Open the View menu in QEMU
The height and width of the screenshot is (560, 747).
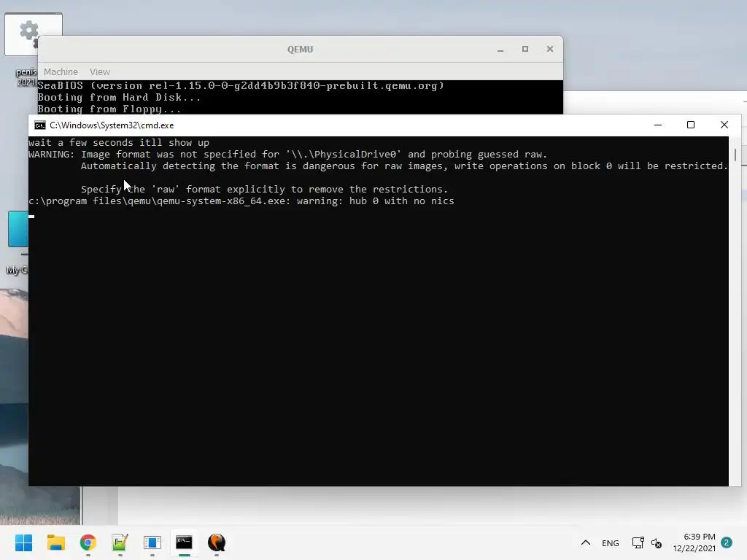(x=99, y=72)
